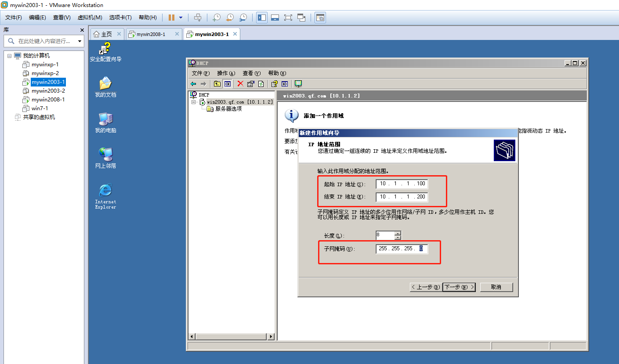Click the DHCP properties icon
Viewport: 619px width, 364px height.
[x=251, y=84]
